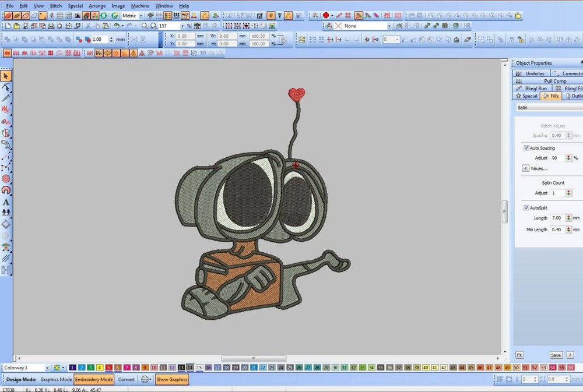Uncheck the AutoSplit checkbox
This screenshot has height=392, width=583.
pos(526,208)
